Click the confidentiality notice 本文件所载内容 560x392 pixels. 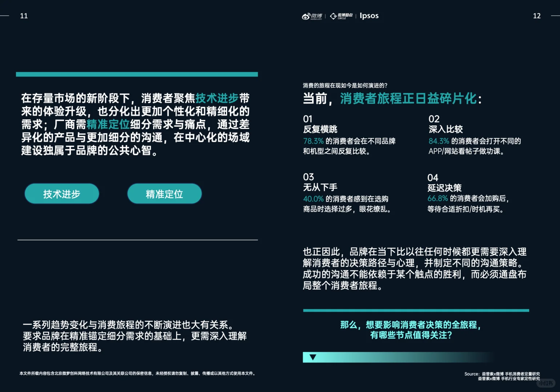138,373
